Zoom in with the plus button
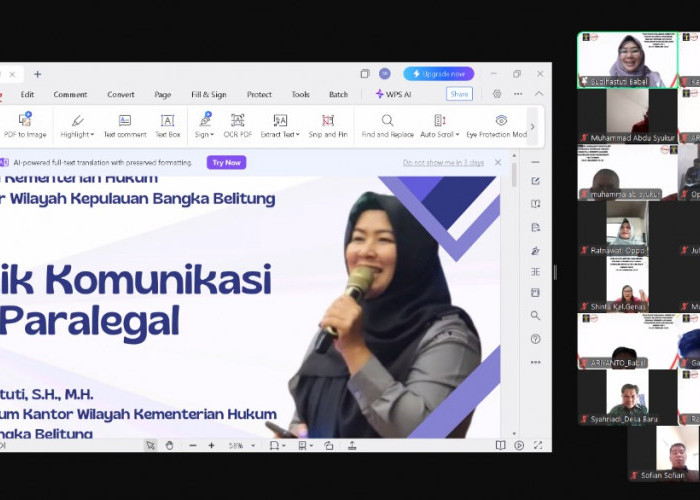Screen dimensions: 700x500 [x=212, y=445]
